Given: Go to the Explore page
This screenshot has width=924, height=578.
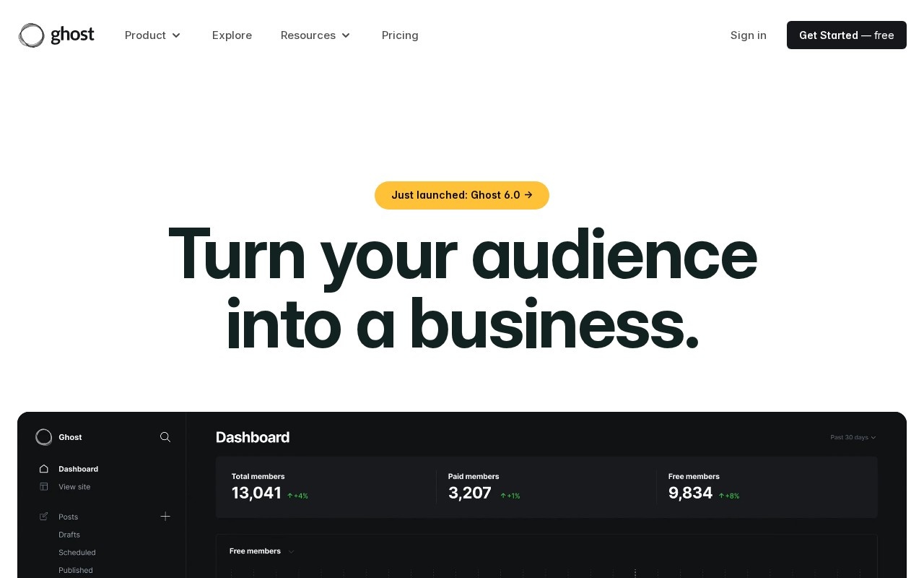Looking at the screenshot, I should pyautogui.click(x=232, y=35).
